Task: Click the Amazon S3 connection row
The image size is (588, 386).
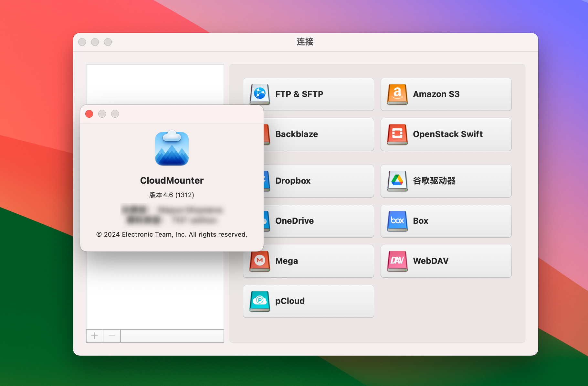Action: [446, 94]
